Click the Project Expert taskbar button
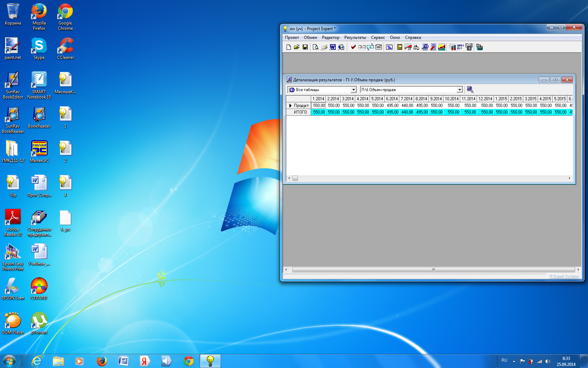588x368 pixels. coord(210,361)
